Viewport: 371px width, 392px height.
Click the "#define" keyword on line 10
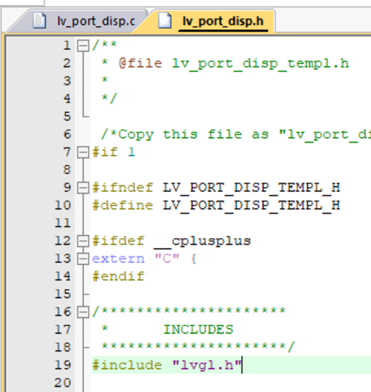123,205
